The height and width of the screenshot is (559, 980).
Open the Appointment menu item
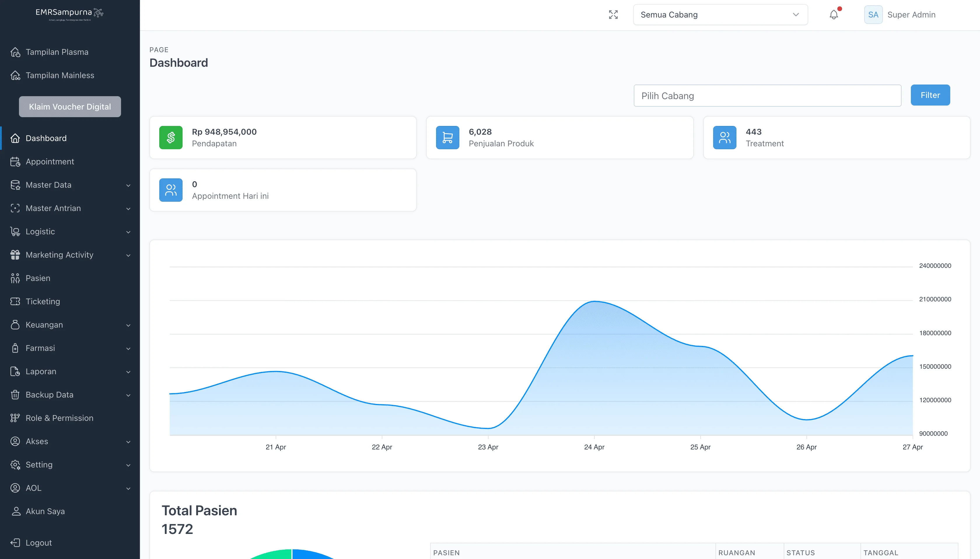(50, 162)
